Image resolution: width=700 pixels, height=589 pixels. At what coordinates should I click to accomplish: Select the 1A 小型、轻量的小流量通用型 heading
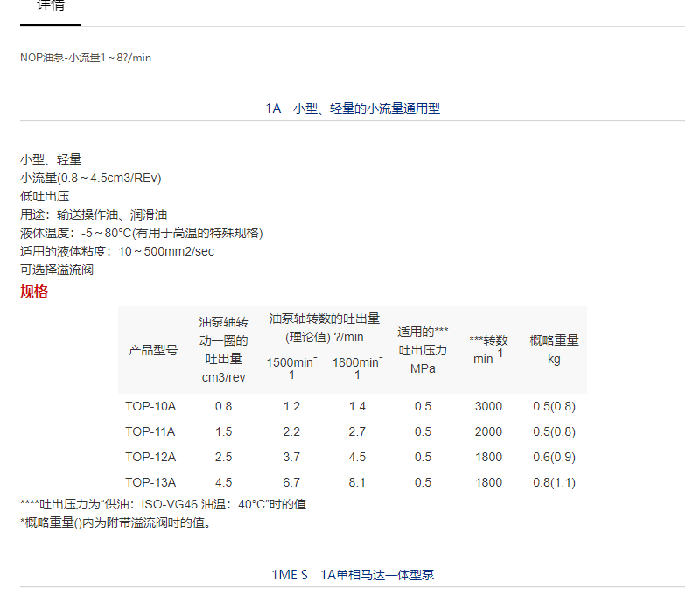tap(353, 109)
